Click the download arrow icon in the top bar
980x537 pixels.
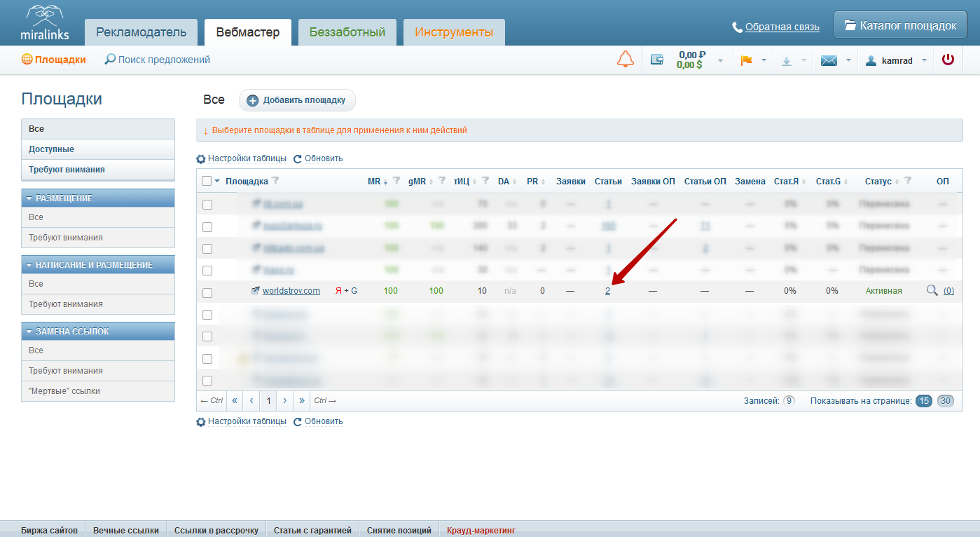[787, 60]
